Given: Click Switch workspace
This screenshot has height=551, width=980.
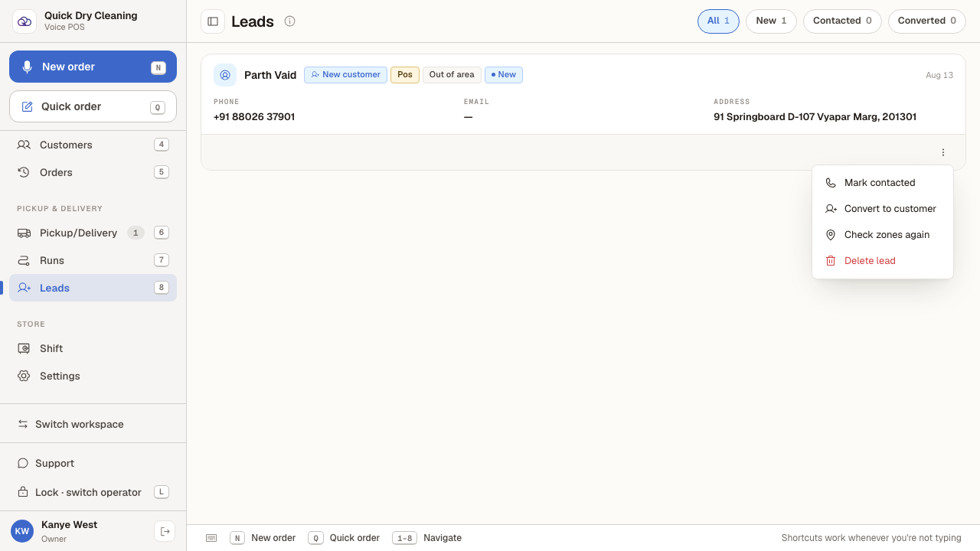Looking at the screenshot, I should (93, 424).
